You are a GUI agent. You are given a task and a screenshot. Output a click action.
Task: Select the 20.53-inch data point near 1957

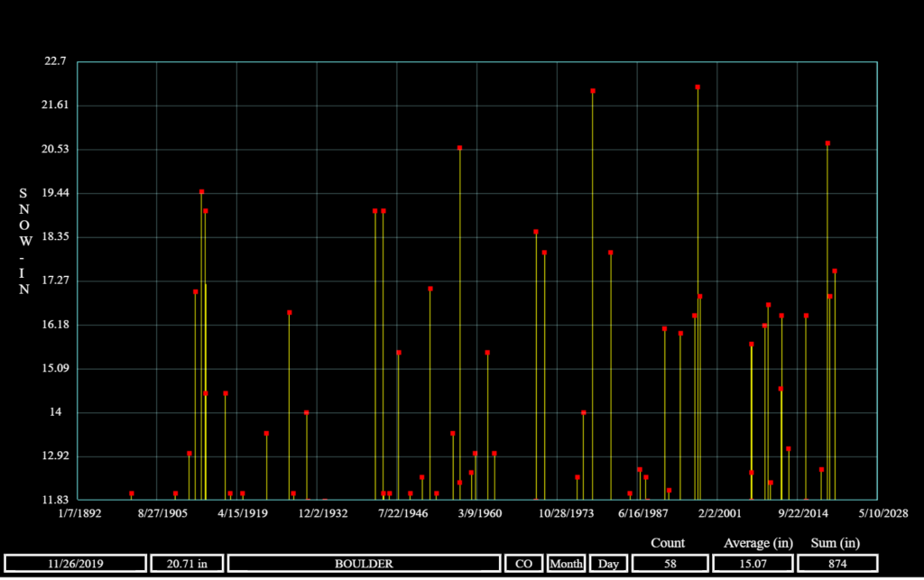(459, 149)
